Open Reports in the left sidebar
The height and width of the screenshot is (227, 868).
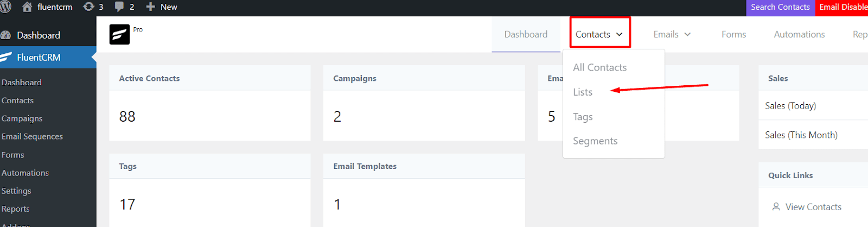click(x=16, y=209)
